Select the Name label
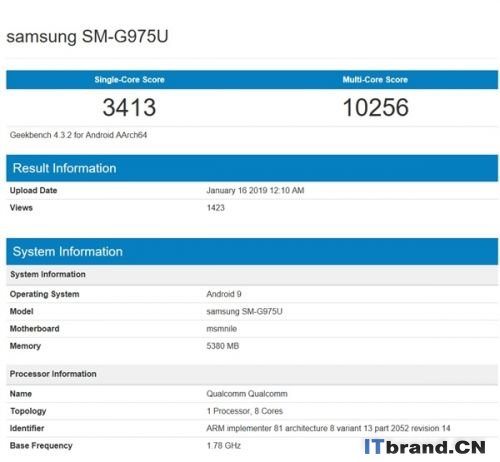 21,394
